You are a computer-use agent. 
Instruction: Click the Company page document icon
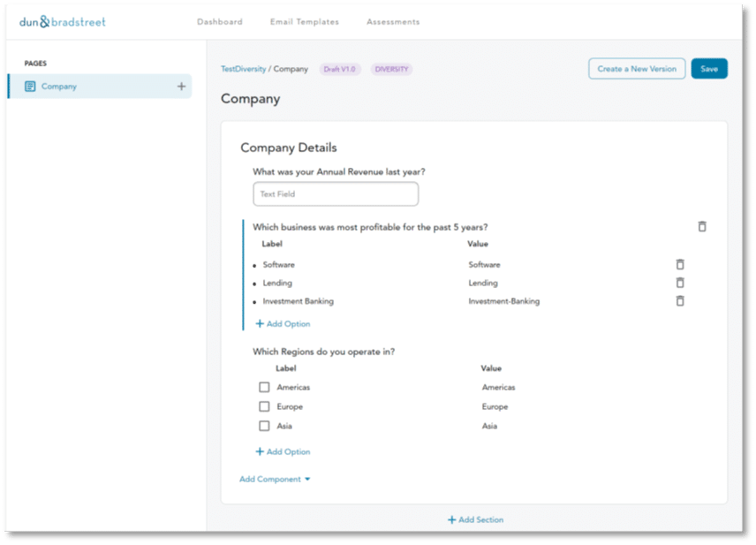point(30,87)
